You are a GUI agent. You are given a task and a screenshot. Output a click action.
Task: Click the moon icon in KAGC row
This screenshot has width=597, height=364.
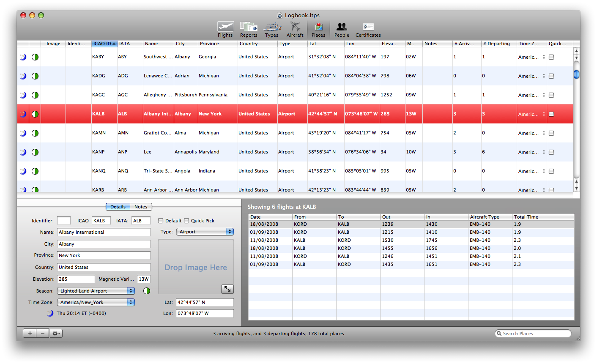(23, 95)
